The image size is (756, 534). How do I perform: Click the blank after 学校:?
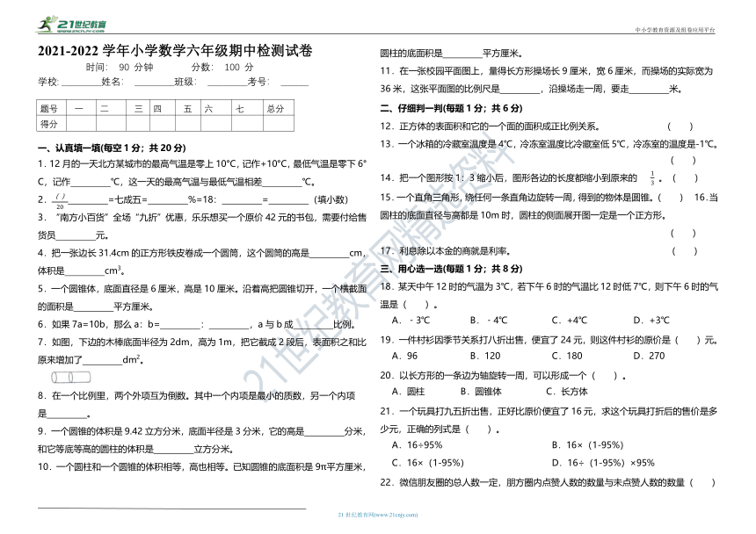pyautogui.click(x=81, y=83)
